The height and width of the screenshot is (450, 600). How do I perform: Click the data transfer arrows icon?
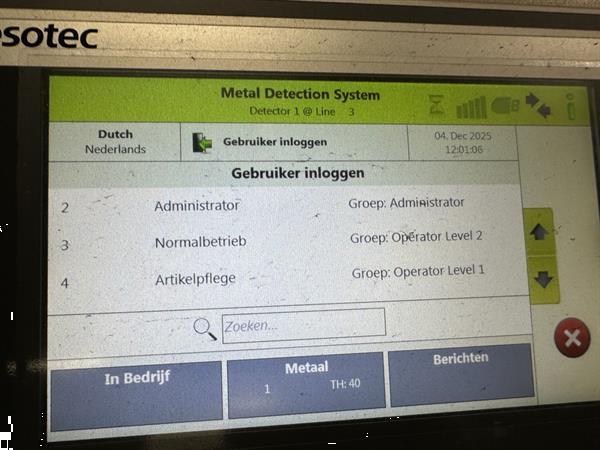(538, 105)
